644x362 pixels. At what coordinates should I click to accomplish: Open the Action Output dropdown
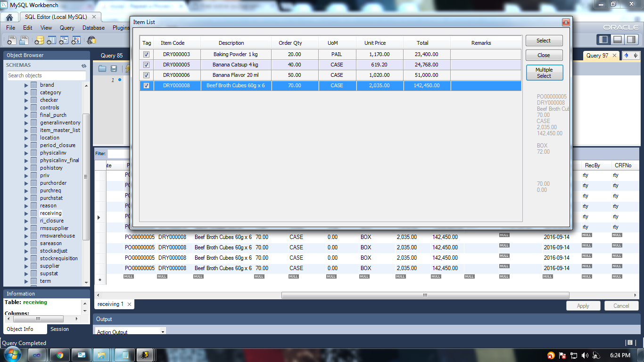(x=163, y=332)
